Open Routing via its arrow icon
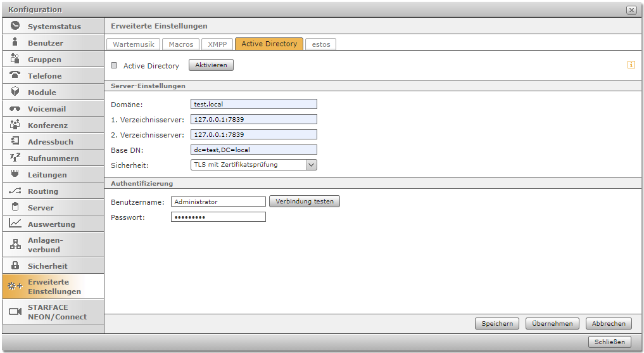 pyautogui.click(x=15, y=191)
